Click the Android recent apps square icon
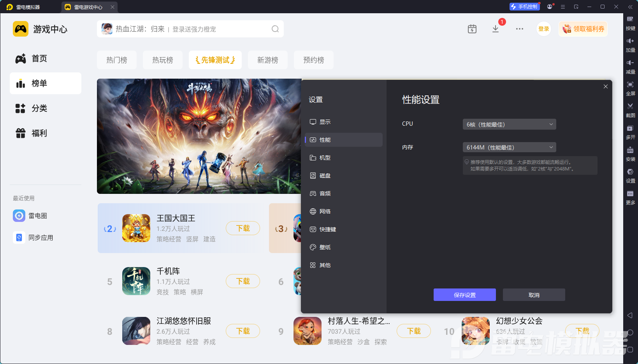Screen dimensions: 638x364 pos(630,350)
